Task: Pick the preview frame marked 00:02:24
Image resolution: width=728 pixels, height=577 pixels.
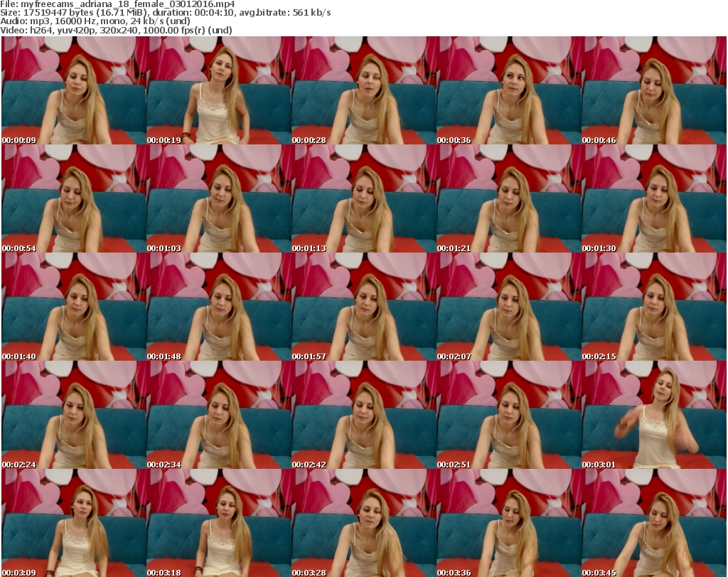Action: tap(74, 415)
